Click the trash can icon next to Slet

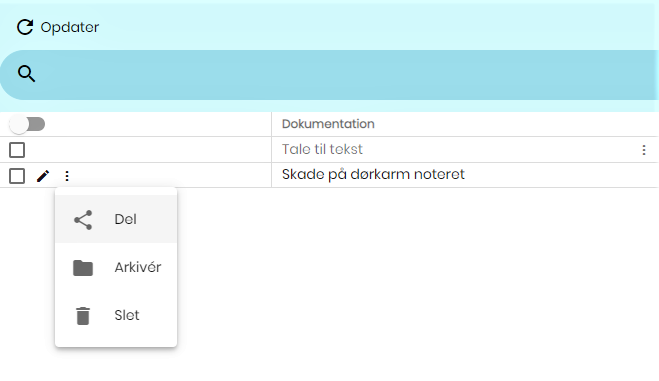pos(83,315)
